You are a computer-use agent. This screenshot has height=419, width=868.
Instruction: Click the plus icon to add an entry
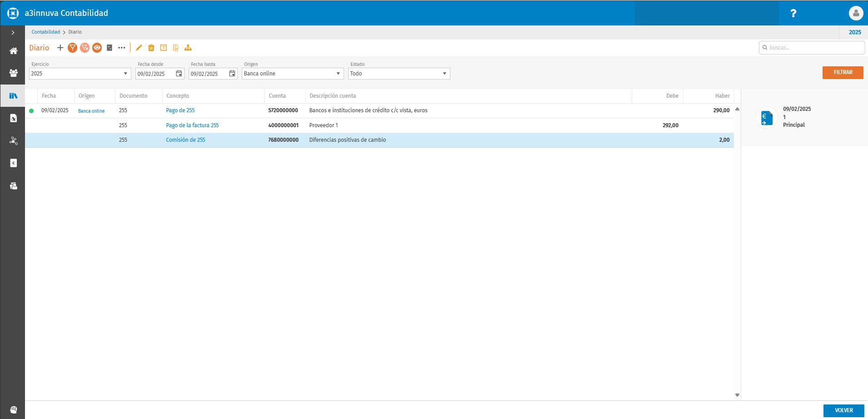[60, 48]
